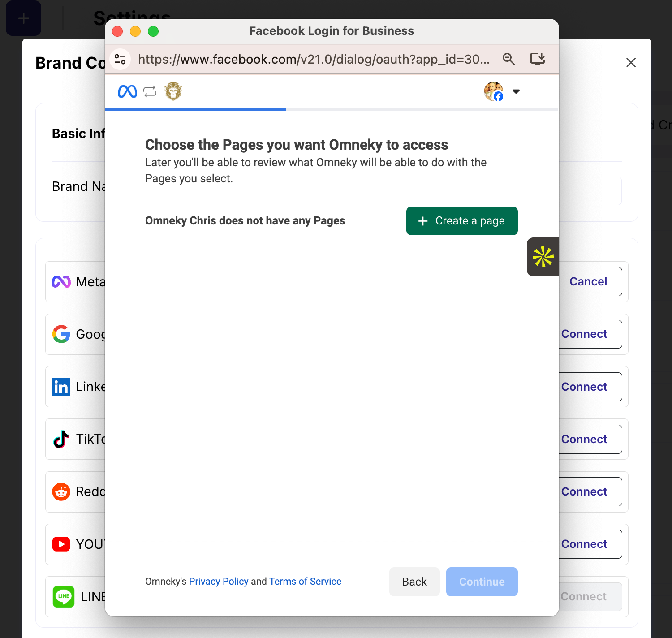Click the Continue button
The height and width of the screenshot is (638, 672).
coord(482,582)
